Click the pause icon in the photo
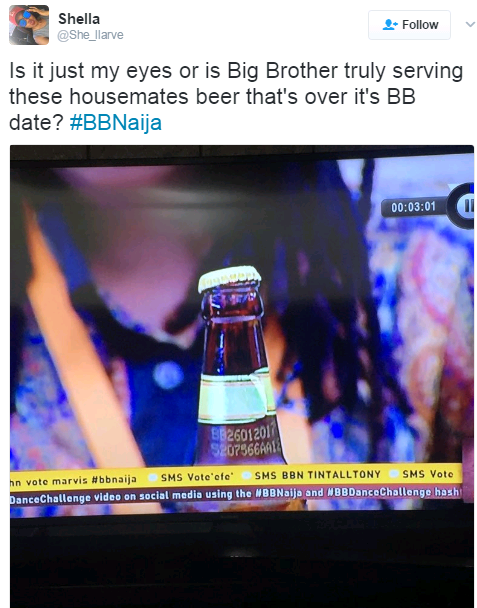The width and height of the screenshot is (477, 608). [x=467, y=206]
